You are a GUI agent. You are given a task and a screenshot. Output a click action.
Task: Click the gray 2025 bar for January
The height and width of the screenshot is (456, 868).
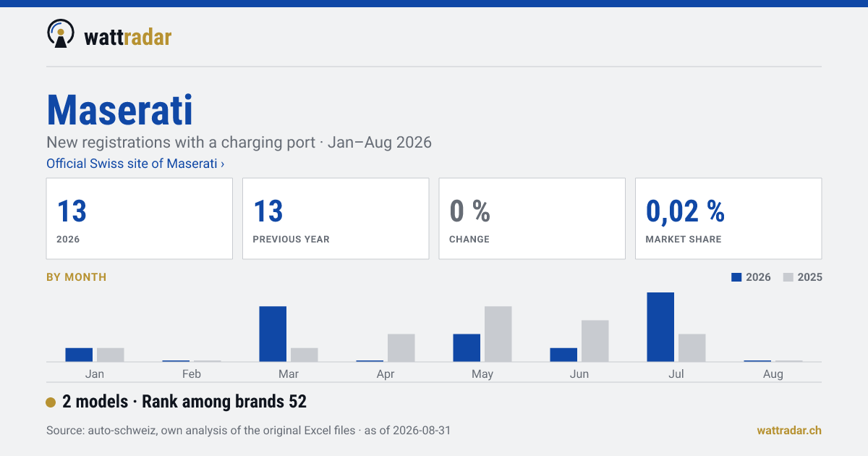coord(111,355)
